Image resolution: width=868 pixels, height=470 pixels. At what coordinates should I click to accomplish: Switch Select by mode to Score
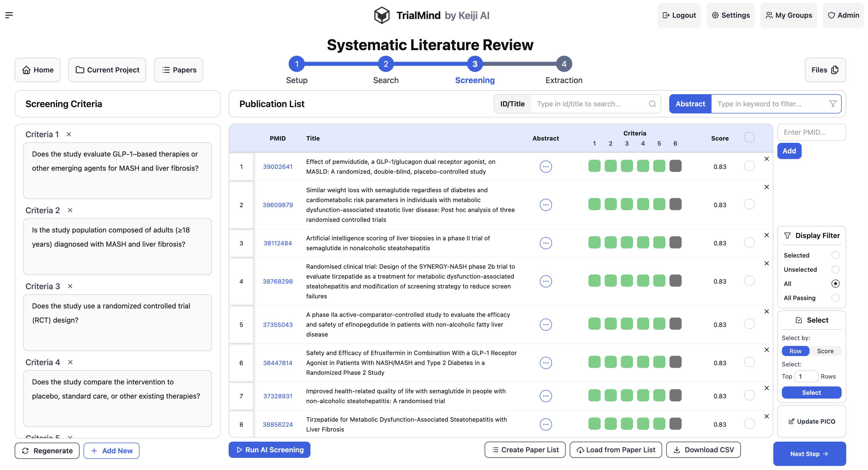(x=825, y=351)
